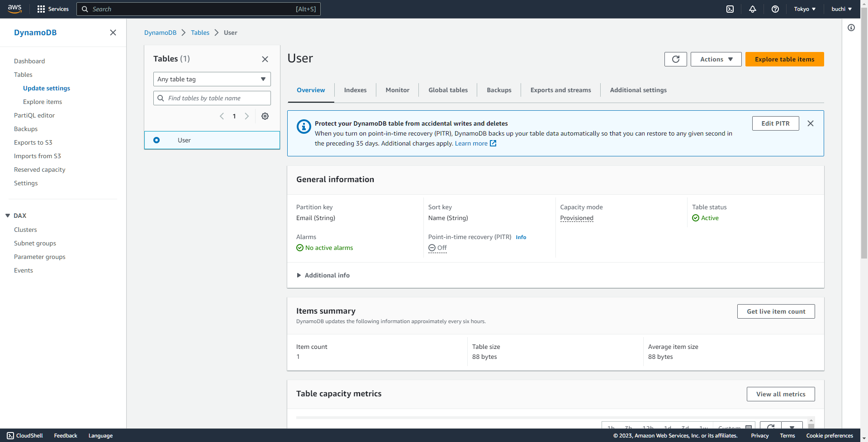The height and width of the screenshot is (442, 868).
Task: Refresh the User table overview
Action: [675, 59]
